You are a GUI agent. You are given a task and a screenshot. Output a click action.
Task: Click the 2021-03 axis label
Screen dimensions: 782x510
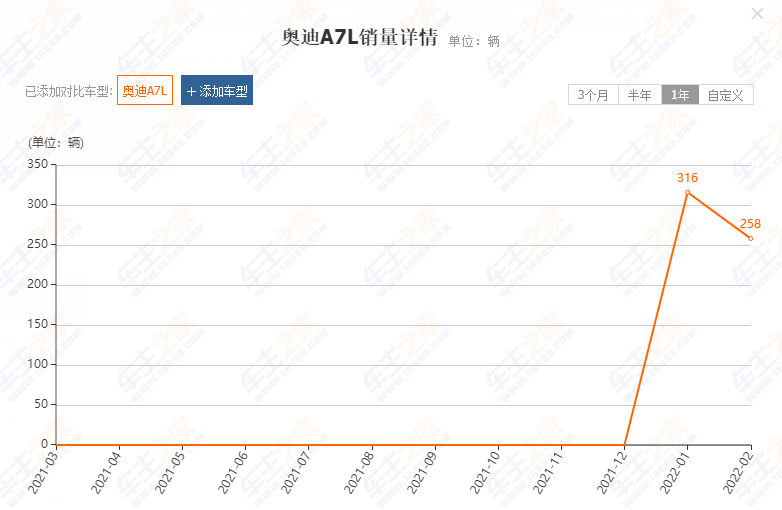pyautogui.click(x=43, y=471)
